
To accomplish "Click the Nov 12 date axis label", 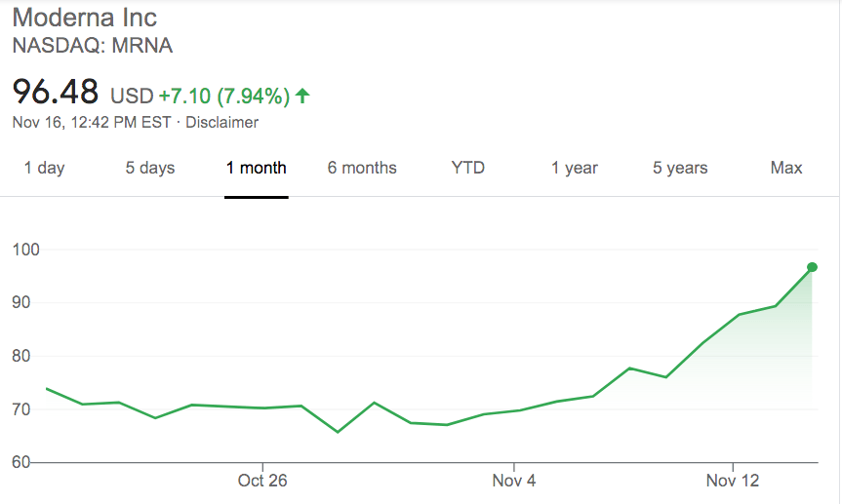I will (x=733, y=480).
